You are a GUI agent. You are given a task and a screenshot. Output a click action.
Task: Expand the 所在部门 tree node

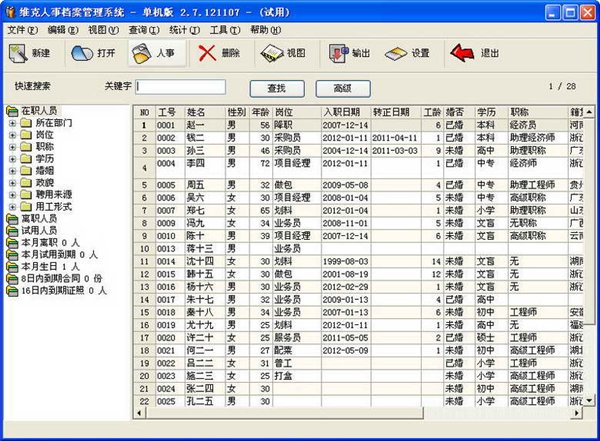coord(12,123)
